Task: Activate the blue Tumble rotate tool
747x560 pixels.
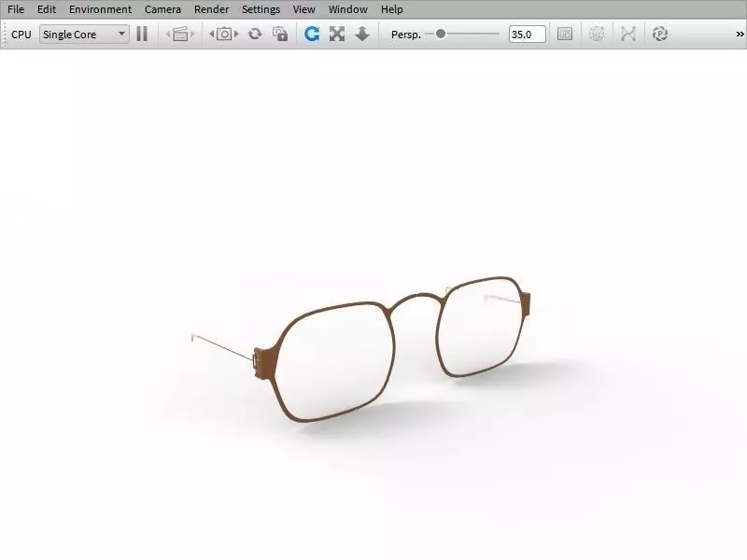Action: 312,34
